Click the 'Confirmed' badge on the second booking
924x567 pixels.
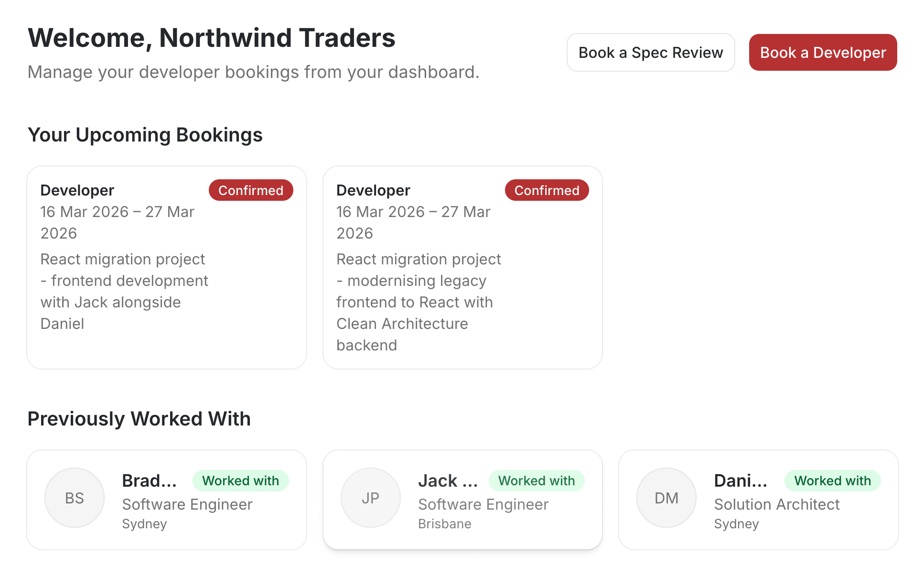[x=547, y=190]
